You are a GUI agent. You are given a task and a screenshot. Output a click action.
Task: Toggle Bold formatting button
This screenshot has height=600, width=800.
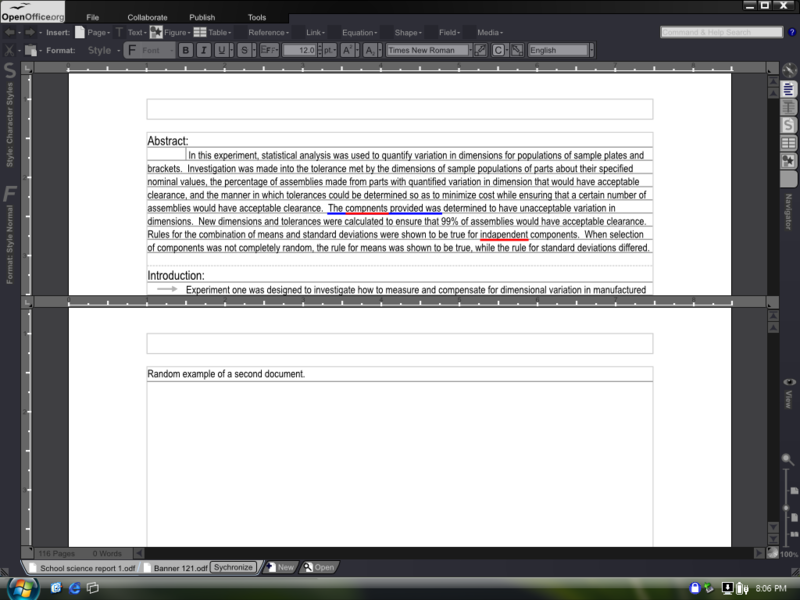point(186,50)
